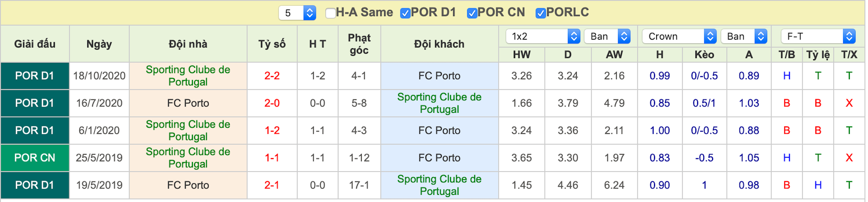
Task: Open the Crown bookmaker dropdown
Action: tap(679, 36)
